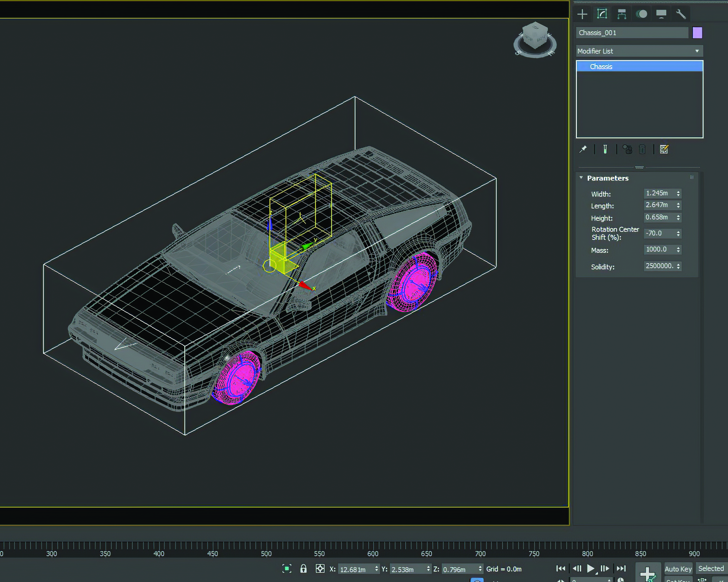Step forward to the next frame
The width and height of the screenshot is (728, 582).
(605, 568)
